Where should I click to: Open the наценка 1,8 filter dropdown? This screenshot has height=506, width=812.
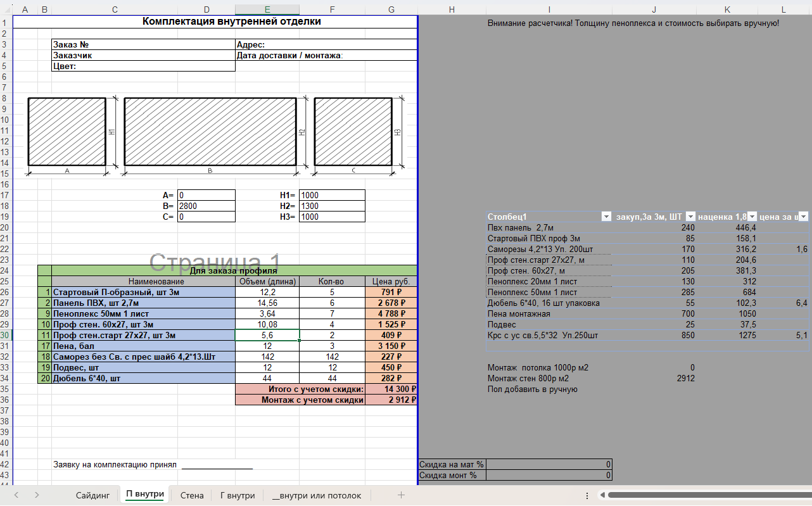752,217
